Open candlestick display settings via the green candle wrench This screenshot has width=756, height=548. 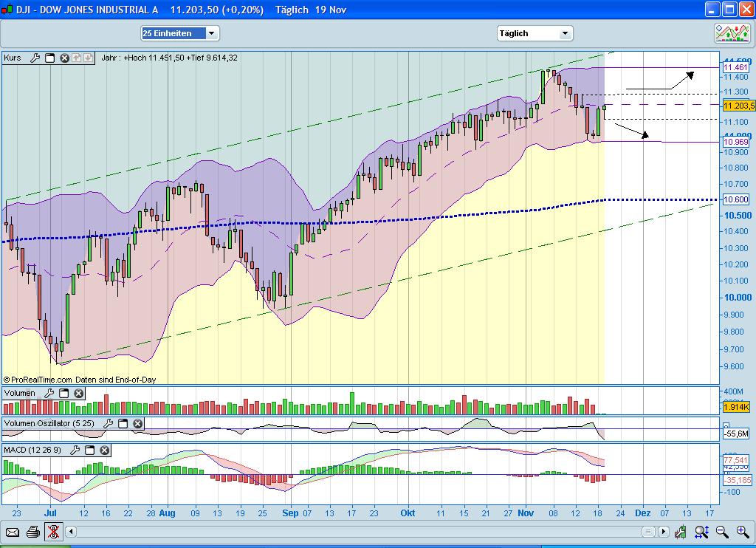[680, 532]
